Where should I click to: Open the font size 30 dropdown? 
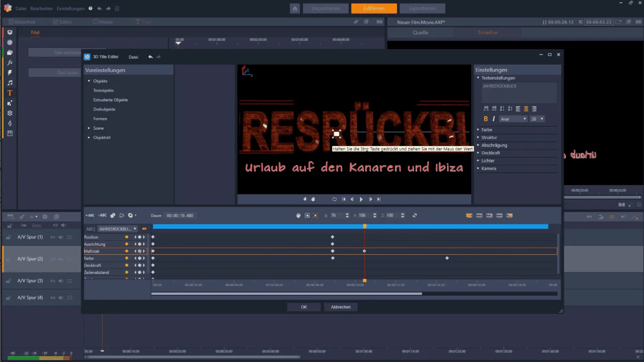pyautogui.click(x=537, y=119)
